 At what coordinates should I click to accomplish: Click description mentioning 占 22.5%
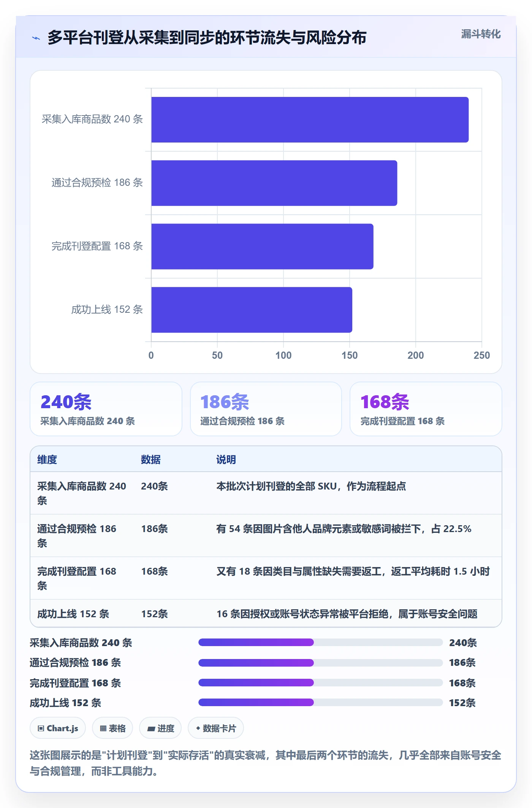(344, 529)
